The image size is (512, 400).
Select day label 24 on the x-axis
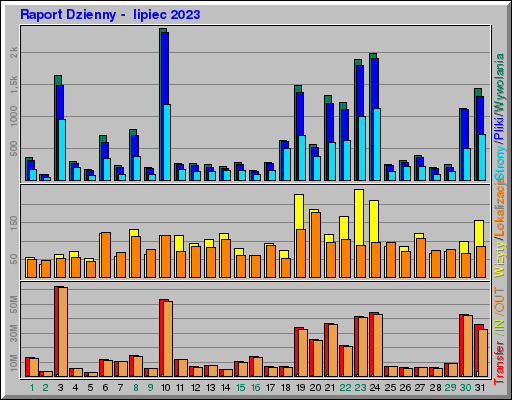pos(375,388)
